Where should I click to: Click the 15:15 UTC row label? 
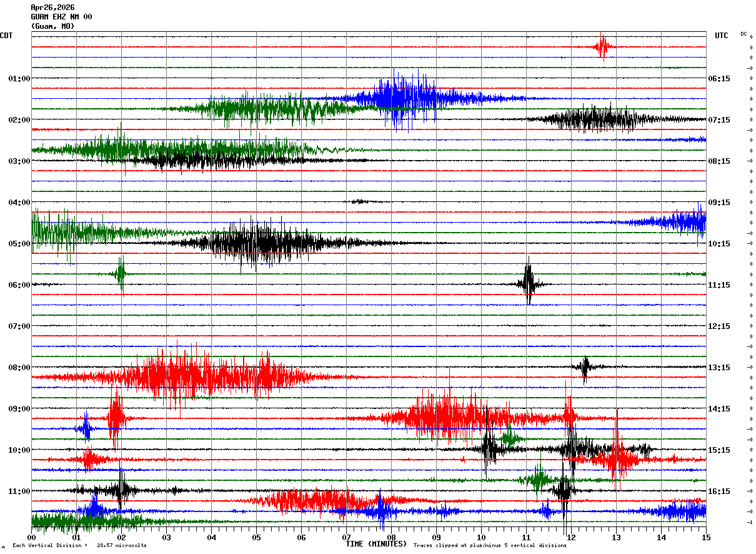(719, 450)
